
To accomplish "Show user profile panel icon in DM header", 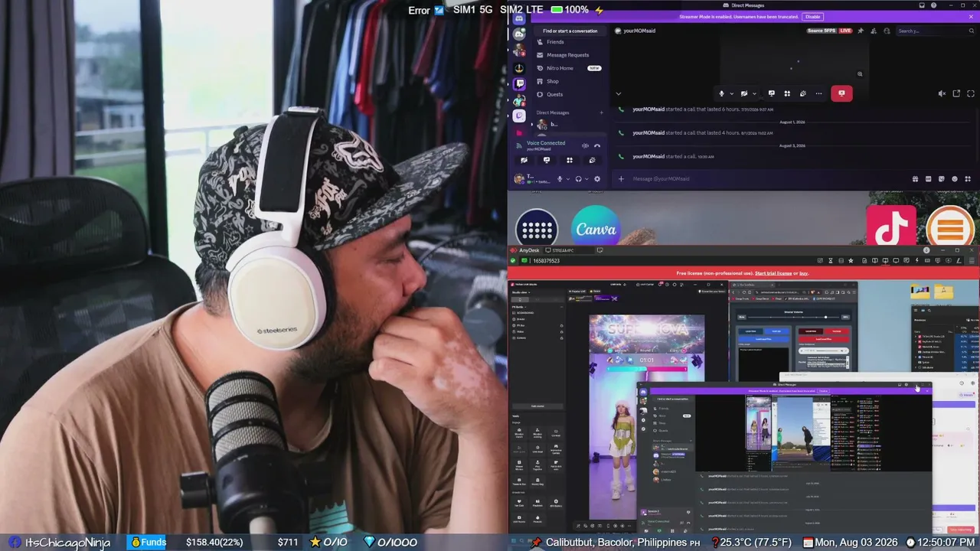I will pos(887,31).
